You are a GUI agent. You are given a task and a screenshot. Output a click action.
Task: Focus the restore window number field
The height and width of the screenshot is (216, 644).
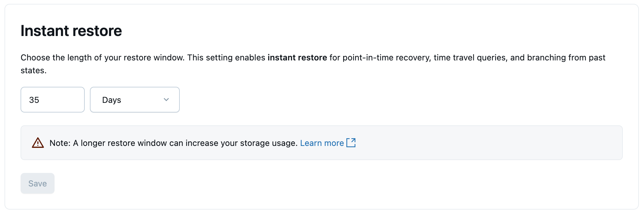53,100
